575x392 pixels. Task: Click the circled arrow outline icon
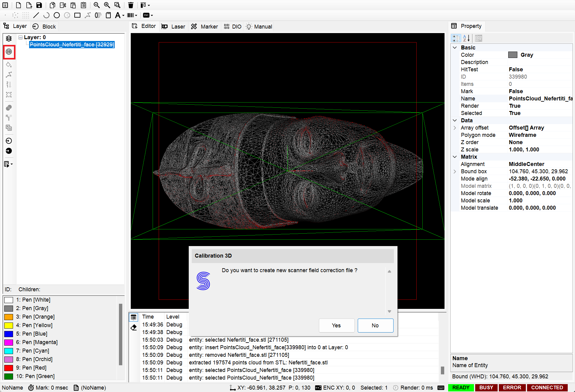(x=9, y=141)
